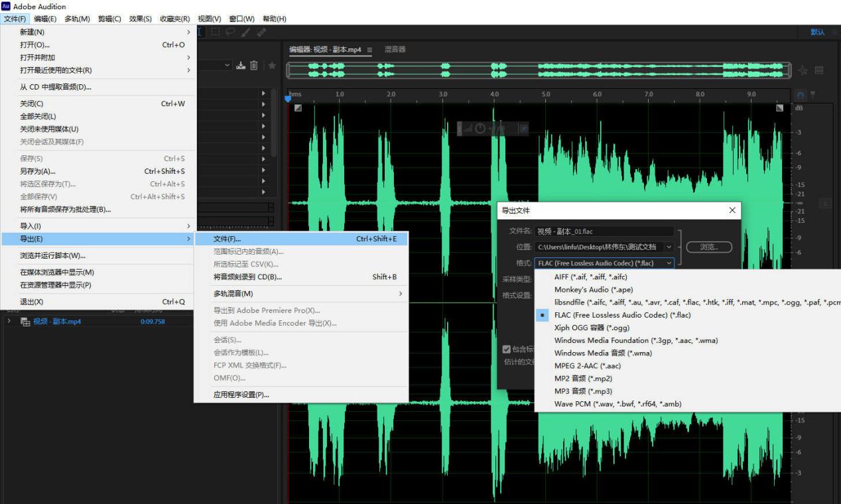Expand the 视频 - 副本.mp4 tree row

click(x=9, y=322)
